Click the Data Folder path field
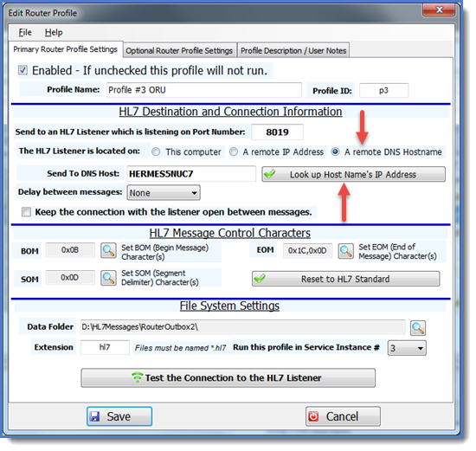Viewport: 476px width, 451px height. coord(242,327)
